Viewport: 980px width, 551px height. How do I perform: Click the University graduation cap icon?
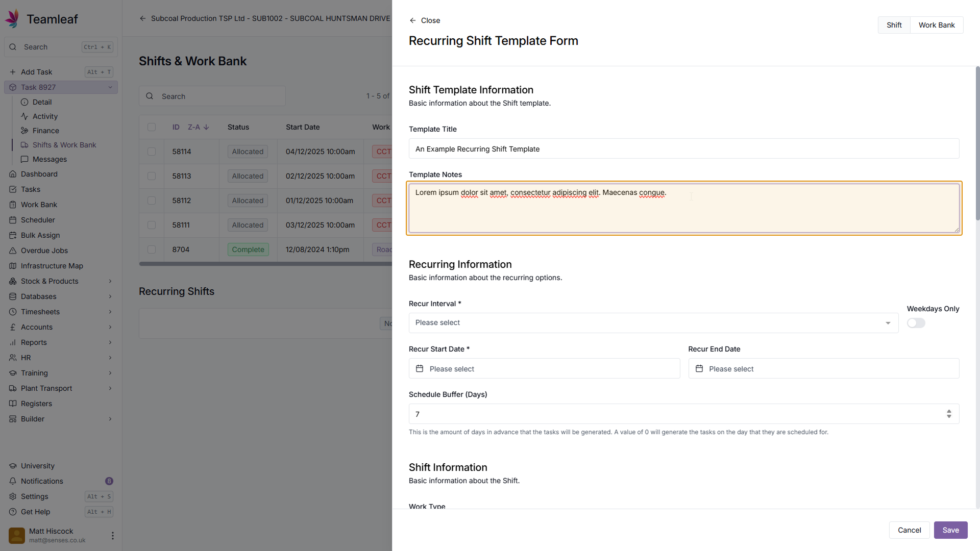tap(13, 466)
